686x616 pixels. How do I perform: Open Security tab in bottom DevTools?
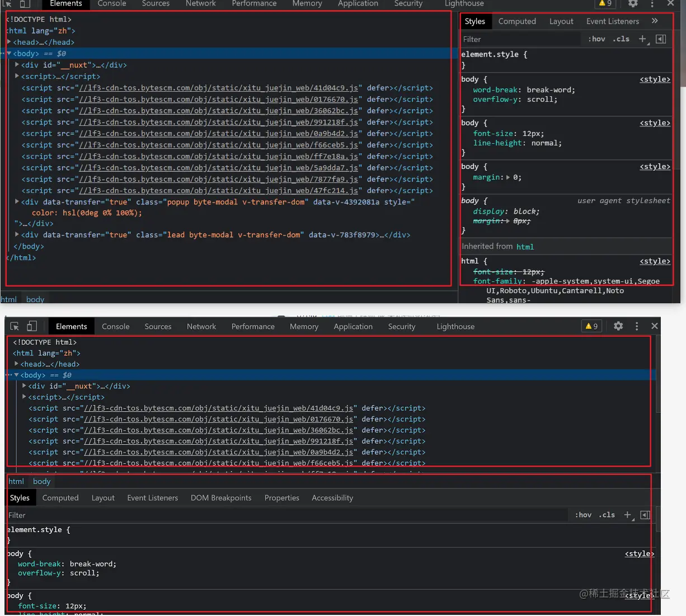point(402,326)
